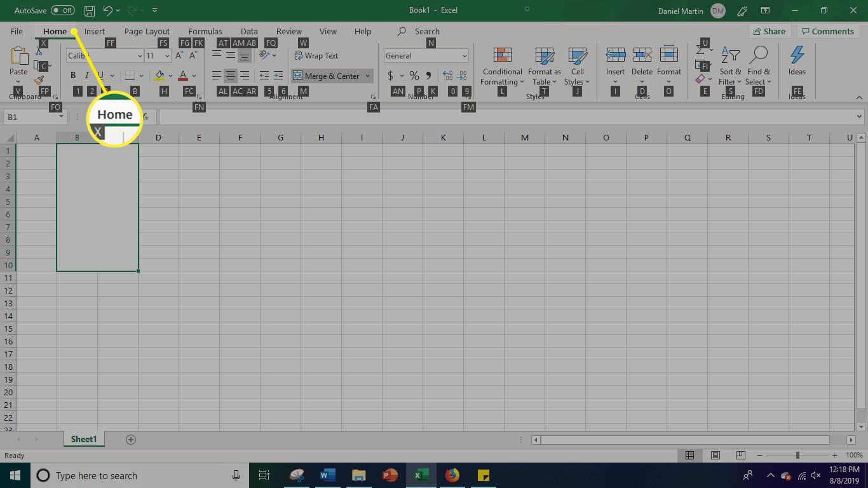Click the Percent Style icon

414,76
